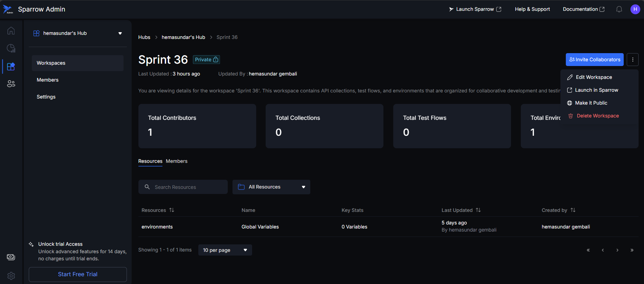Screen dimensions: 644x284
Task: Click the notification bell icon
Action: tap(619, 9)
